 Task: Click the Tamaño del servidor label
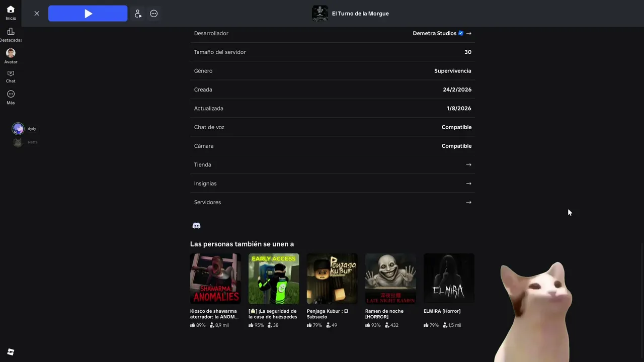coord(220,52)
